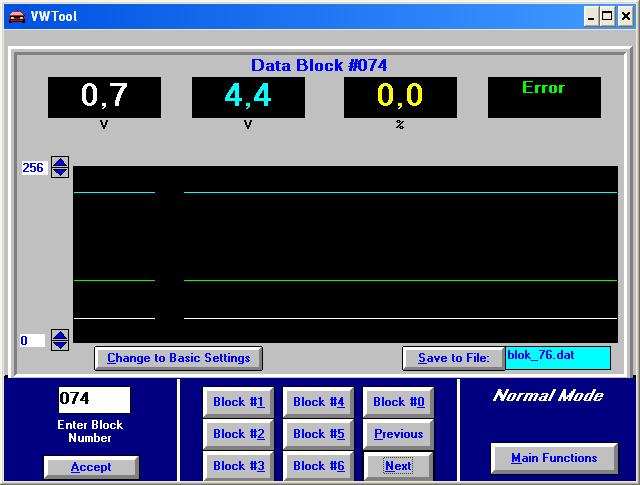Show Block #6 data

pos(318,466)
